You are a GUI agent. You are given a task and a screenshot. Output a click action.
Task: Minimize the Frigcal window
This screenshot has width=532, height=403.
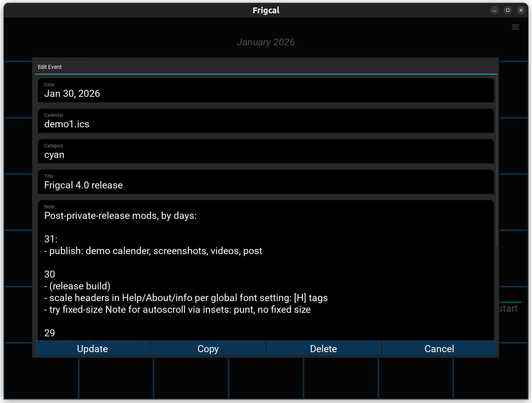point(494,11)
